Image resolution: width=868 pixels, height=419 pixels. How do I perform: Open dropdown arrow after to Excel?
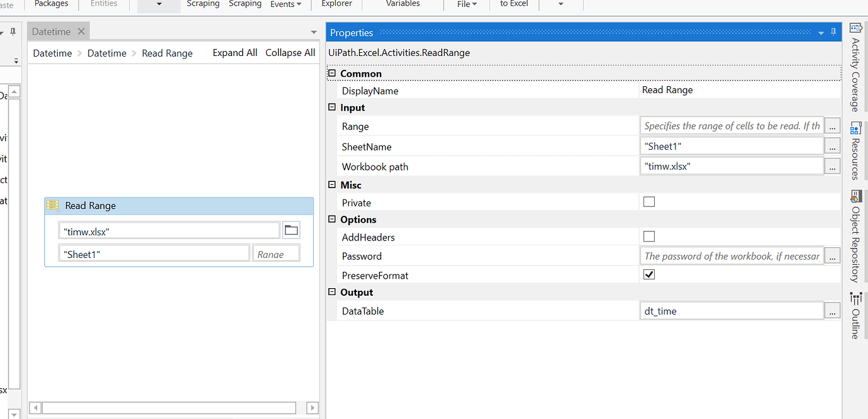[x=561, y=4]
